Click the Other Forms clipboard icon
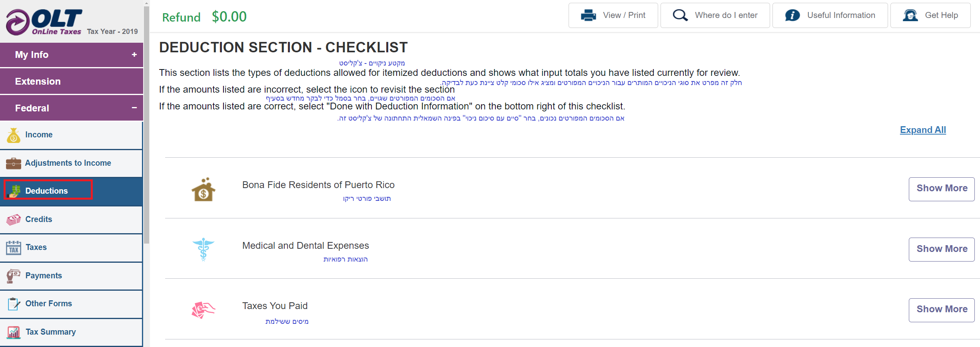The image size is (980, 347). (14, 304)
